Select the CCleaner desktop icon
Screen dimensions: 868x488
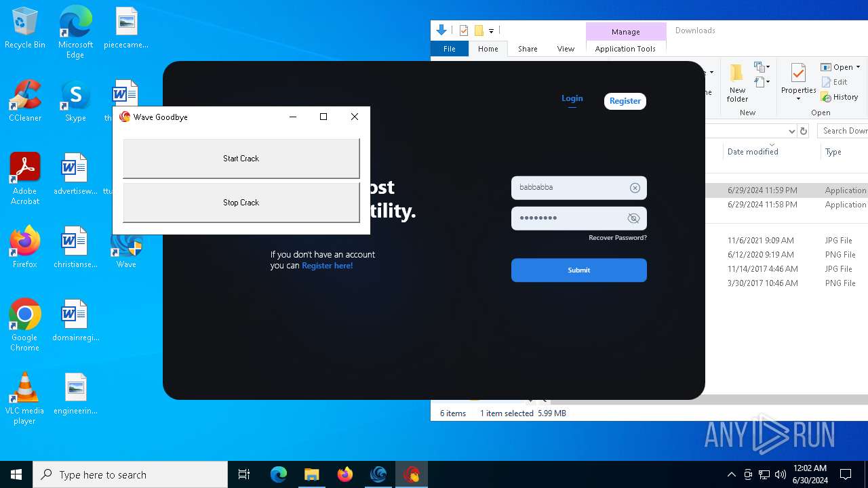pos(25,101)
